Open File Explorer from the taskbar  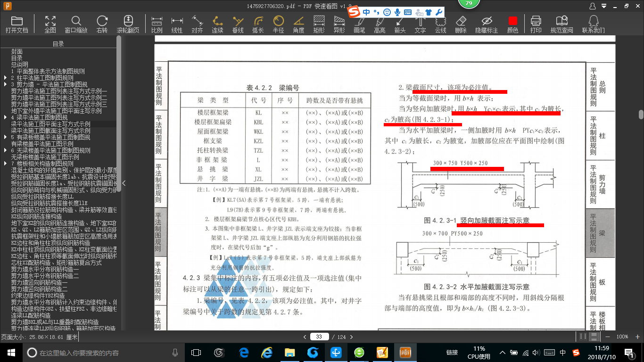pyautogui.click(x=290, y=352)
